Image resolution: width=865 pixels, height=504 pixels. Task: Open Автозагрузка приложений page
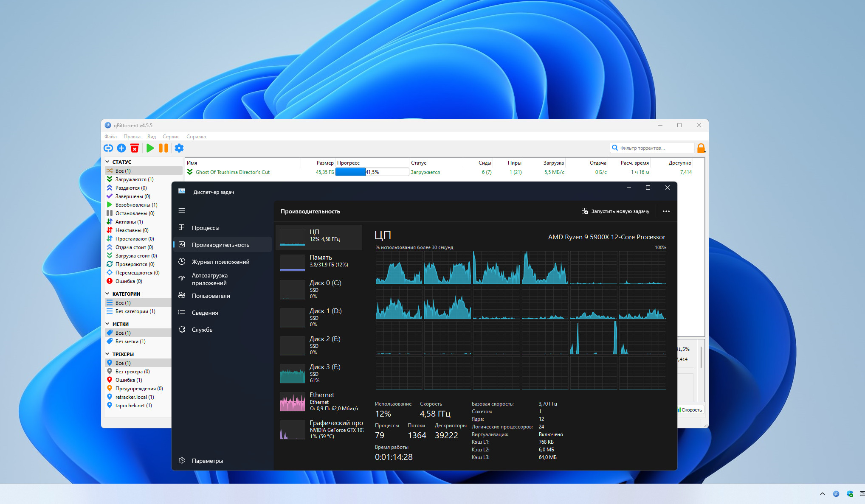tap(223, 279)
